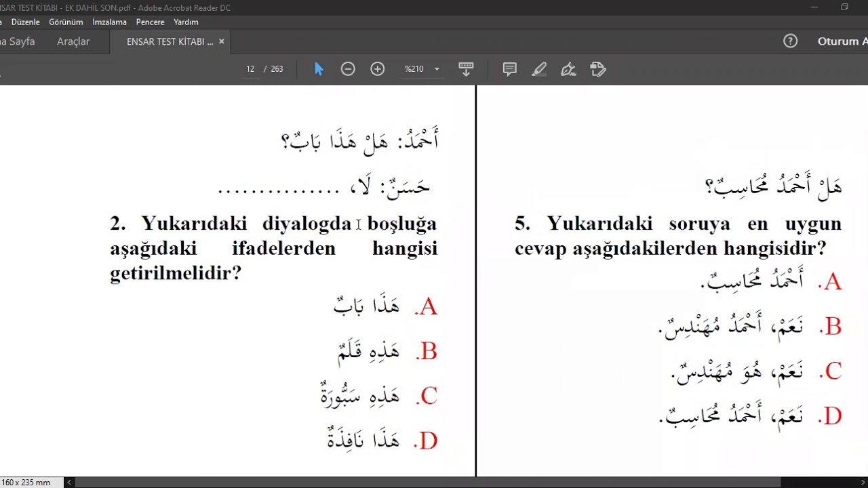Click answer option B of question 2
The height and width of the screenshot is (488, 868).
point(388,351)
